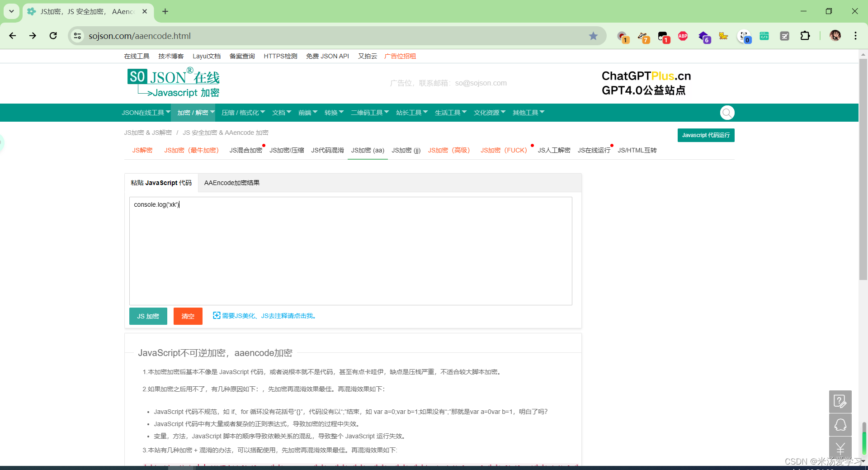Open the Javascript 代码运行 link
Viewport: 868px width, 470px height.
(x=706, y=135)
